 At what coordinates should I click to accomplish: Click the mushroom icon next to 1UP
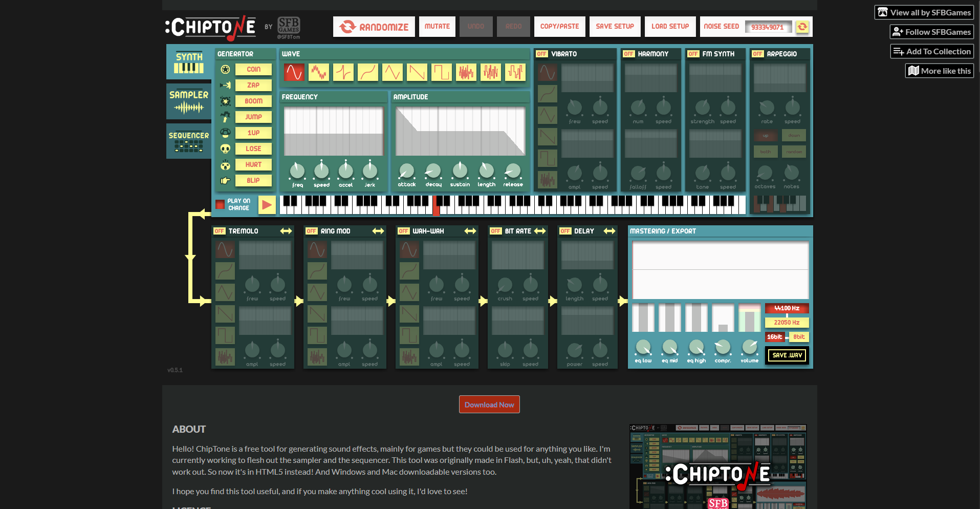click(225, 133)
